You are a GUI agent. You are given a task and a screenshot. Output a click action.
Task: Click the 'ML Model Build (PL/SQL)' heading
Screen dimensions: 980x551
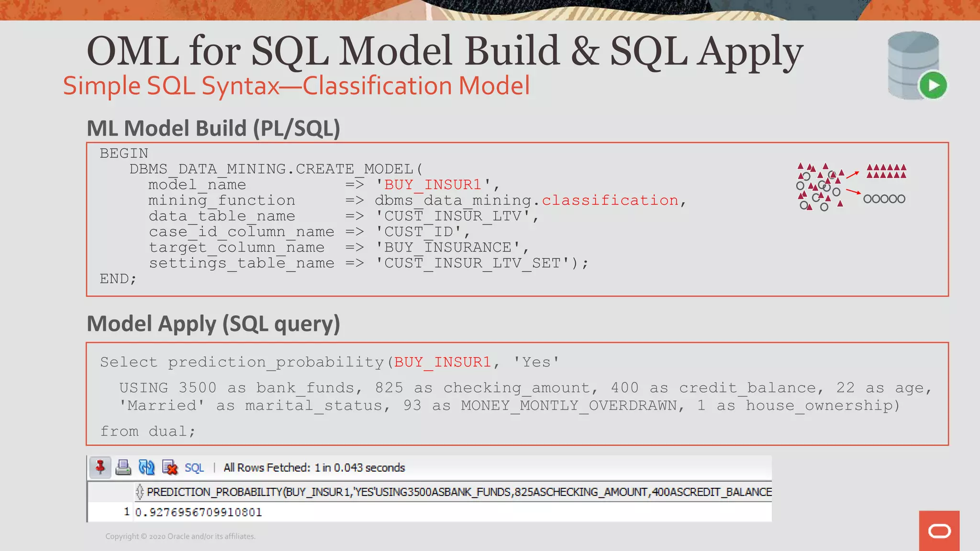click(x=213, y=128)
